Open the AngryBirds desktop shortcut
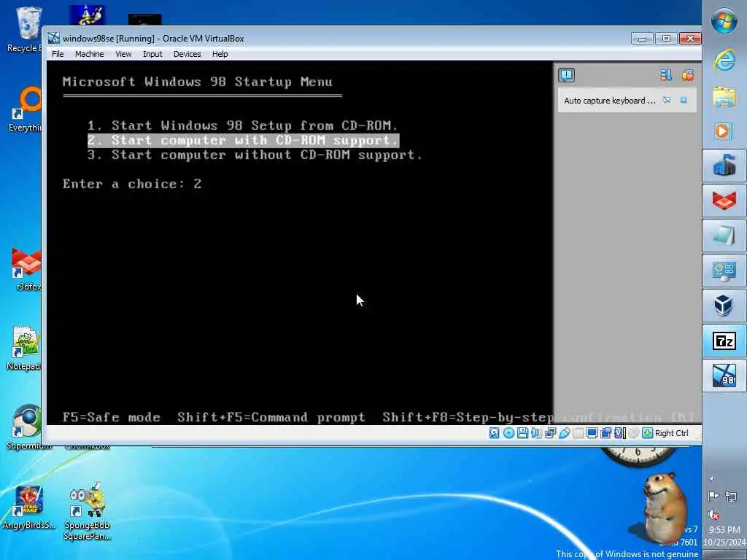 pos(28,507)
